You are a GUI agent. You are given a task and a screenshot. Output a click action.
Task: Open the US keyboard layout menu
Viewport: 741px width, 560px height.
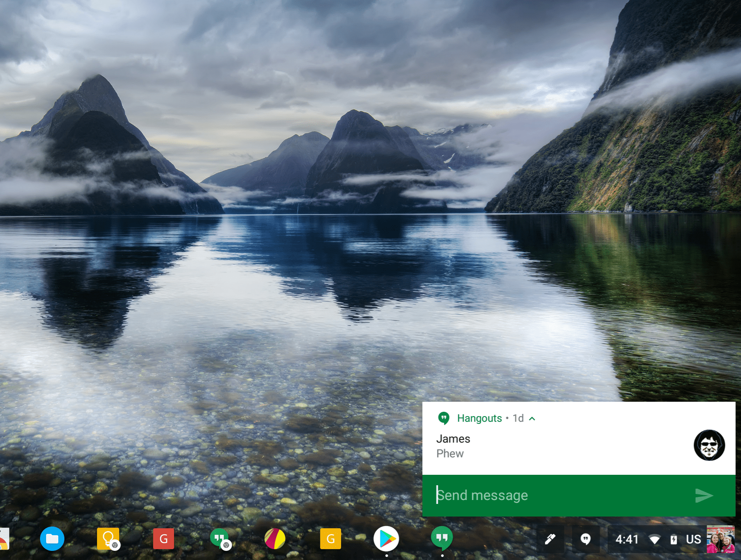(x=694, y=539)
